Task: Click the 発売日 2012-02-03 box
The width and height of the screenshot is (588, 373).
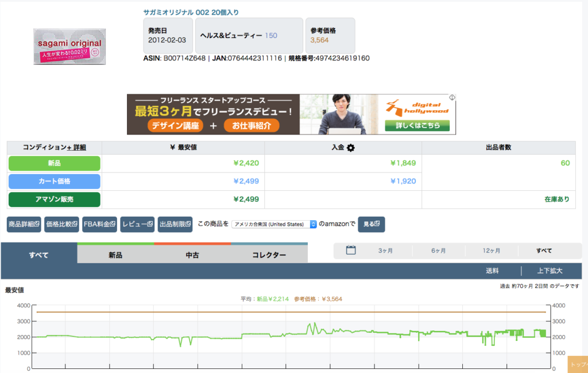Action: [x=168, y=36]
